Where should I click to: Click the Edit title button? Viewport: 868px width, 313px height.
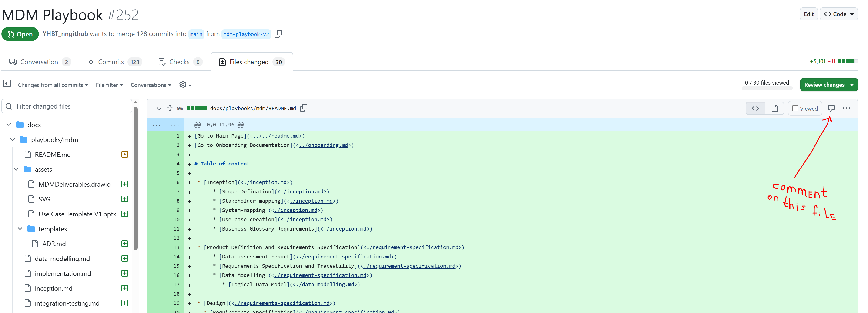[x=808, y=14]
